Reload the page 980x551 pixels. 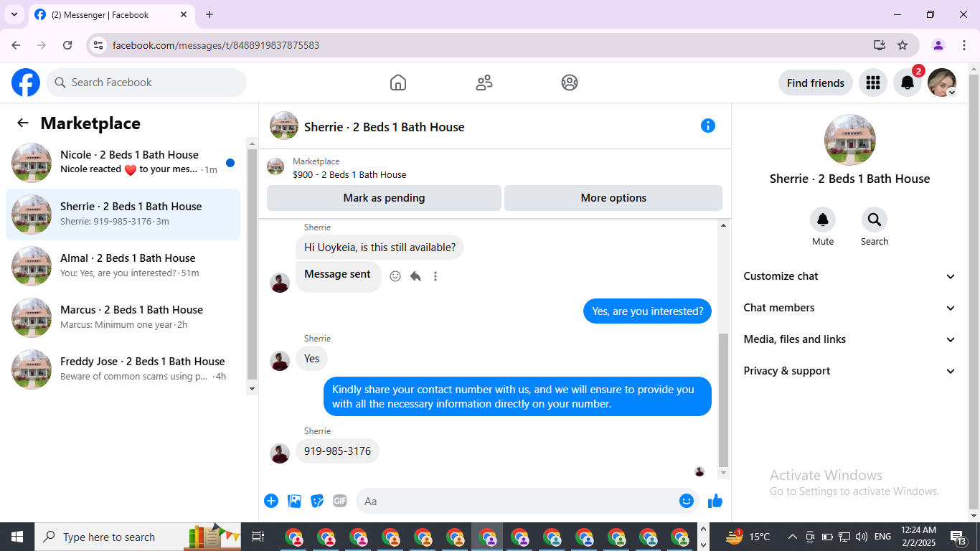coord(67,45)
